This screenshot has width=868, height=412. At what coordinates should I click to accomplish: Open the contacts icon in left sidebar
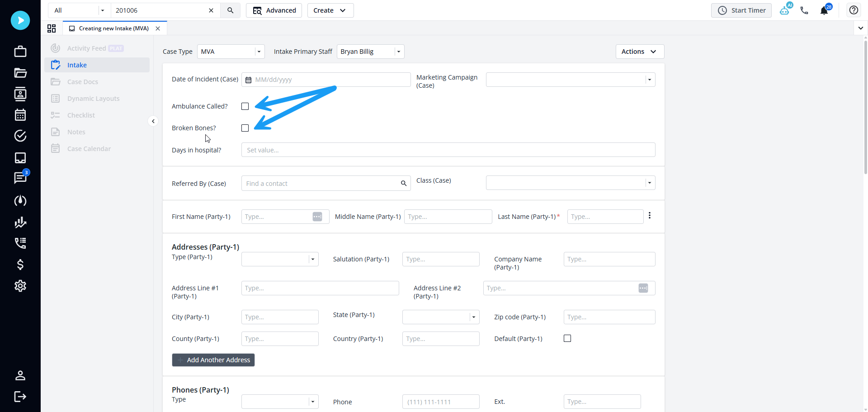click(20, 94)
